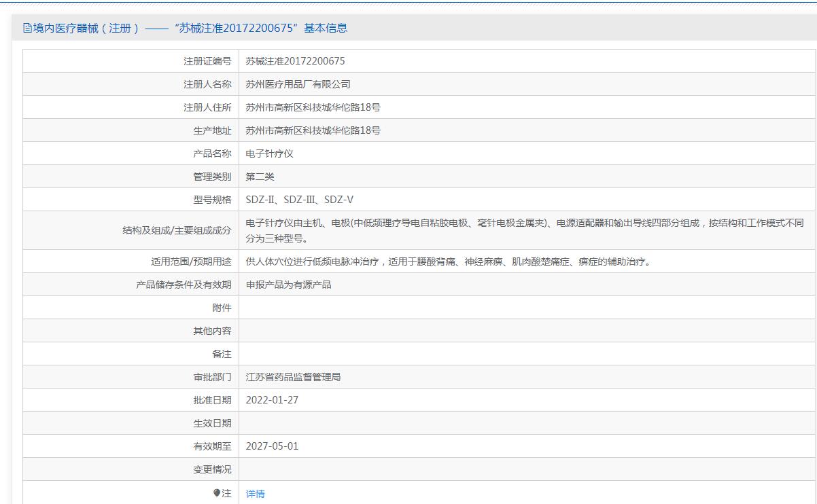Click the 备注 label

[x=222, y=354]
